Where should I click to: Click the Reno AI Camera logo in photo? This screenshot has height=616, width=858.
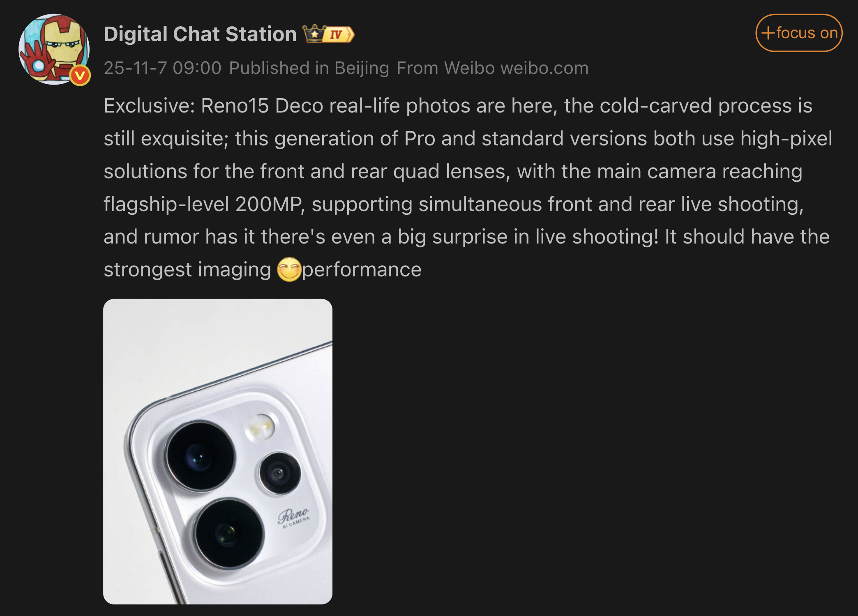(294, 517)
